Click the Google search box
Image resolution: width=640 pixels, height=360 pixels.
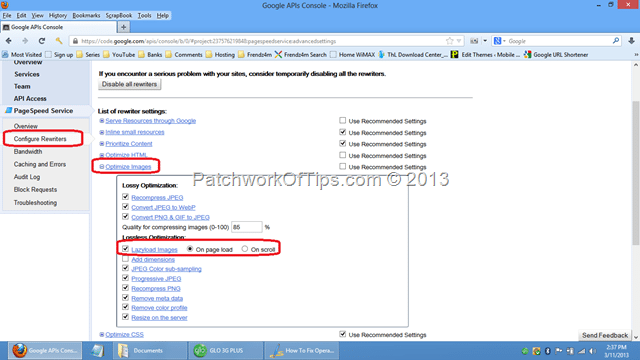point(558,41)
